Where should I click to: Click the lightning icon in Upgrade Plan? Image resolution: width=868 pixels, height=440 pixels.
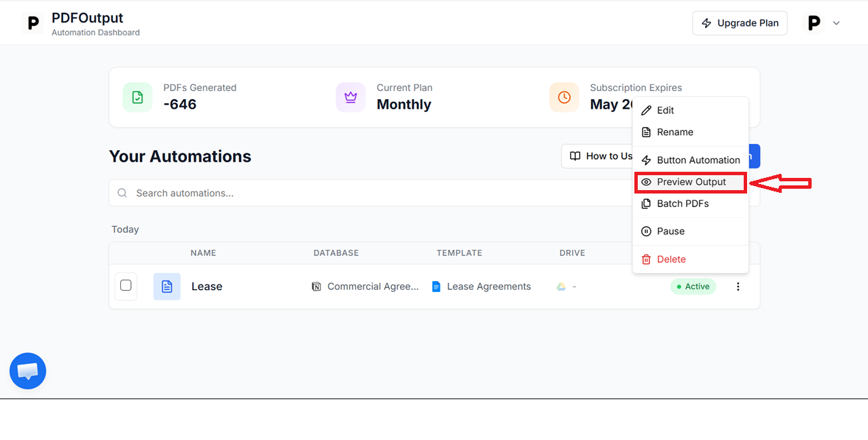[x=706, y=23]
